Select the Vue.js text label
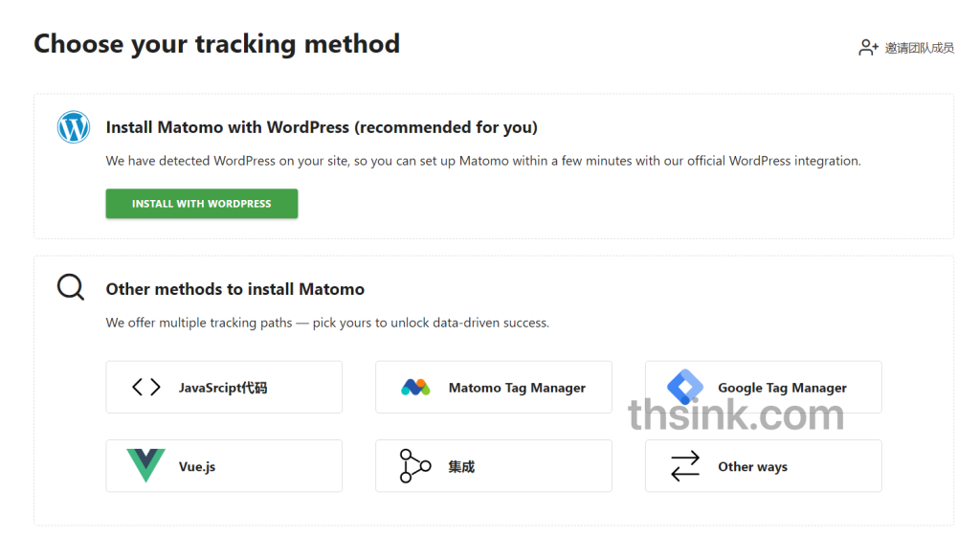Viewport: 980px width, 537px height. (x=197, y=467)
